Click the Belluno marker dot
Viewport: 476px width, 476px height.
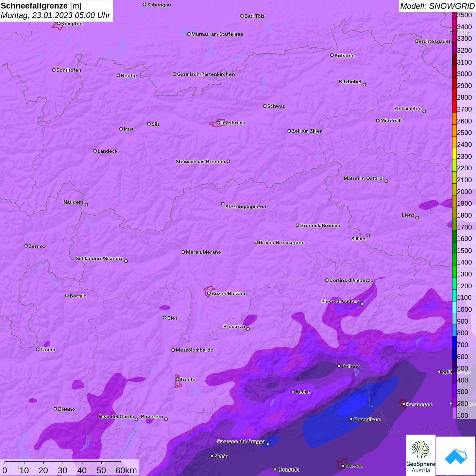[x=339, y=366]
